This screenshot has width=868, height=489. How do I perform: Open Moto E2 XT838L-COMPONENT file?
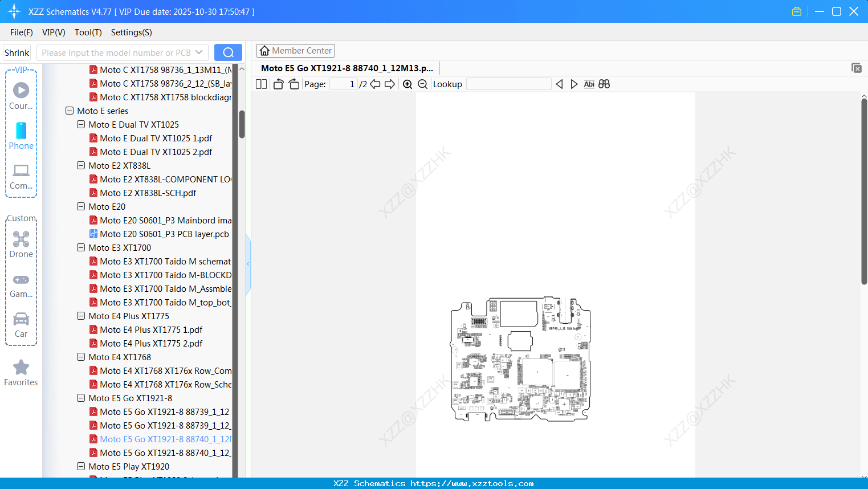[161, 180]
